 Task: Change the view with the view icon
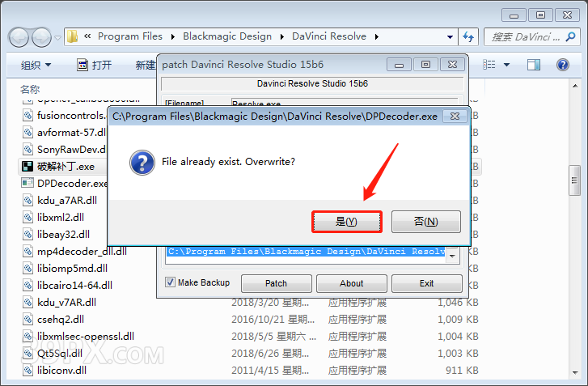pyautogui.click(x=489, y=65)
